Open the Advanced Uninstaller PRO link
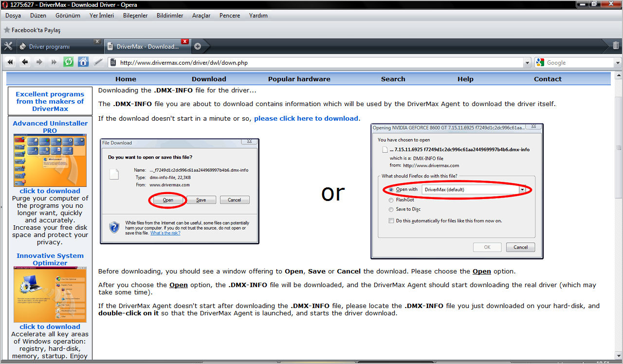The height and width of the screenshot is (364, 623). [x=50, y=127]
